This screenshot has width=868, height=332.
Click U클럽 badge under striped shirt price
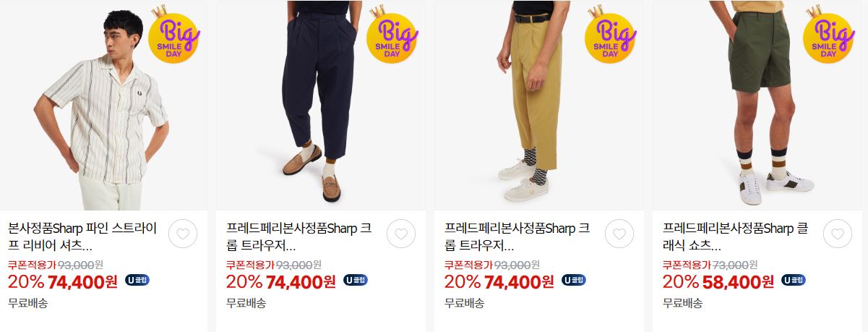point(137,280)
